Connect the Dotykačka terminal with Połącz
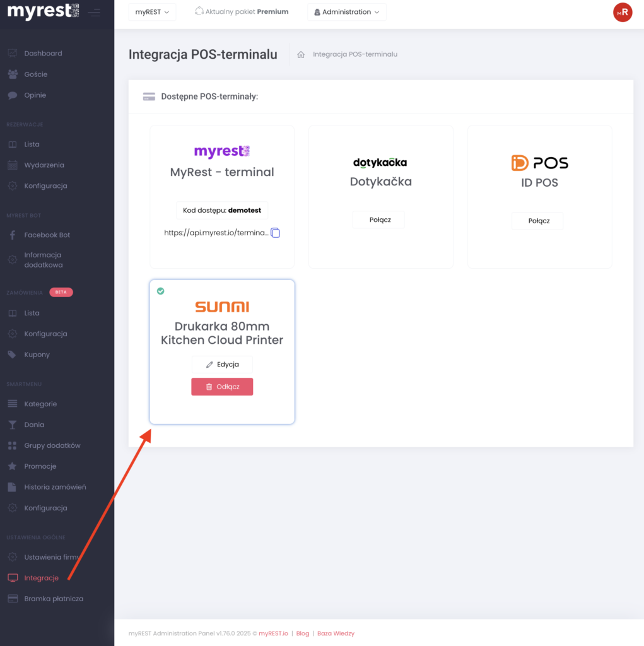The width and height of the screenshot is (644, 646). 380,220
